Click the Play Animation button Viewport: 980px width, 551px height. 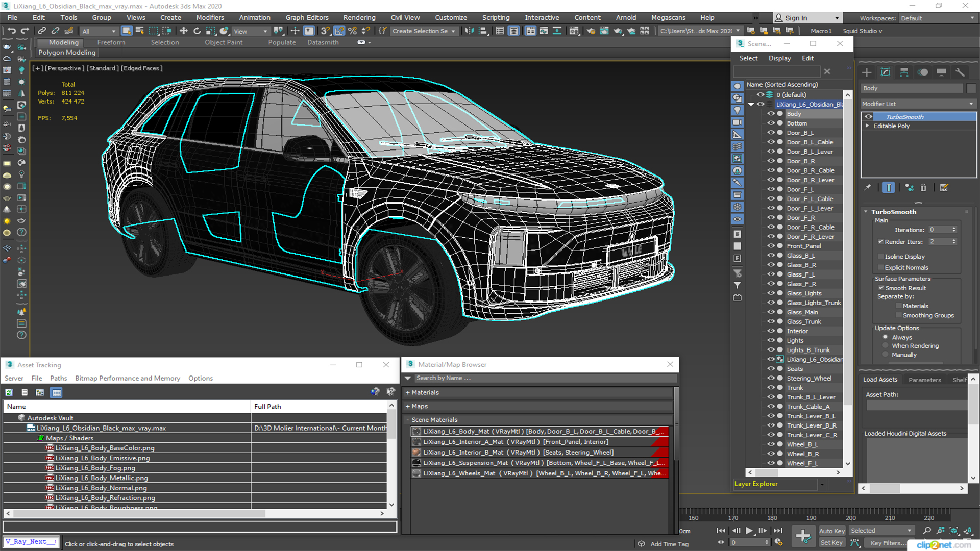(749, 531)
